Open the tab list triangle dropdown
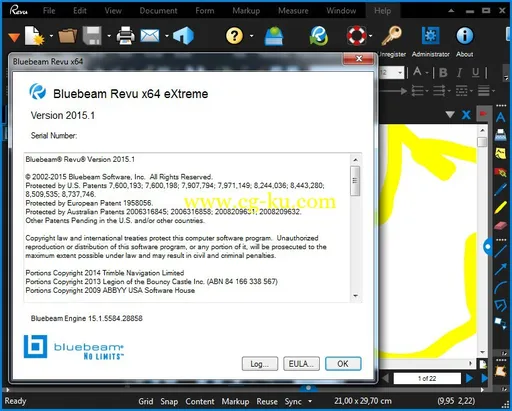 tap(450, 115)
